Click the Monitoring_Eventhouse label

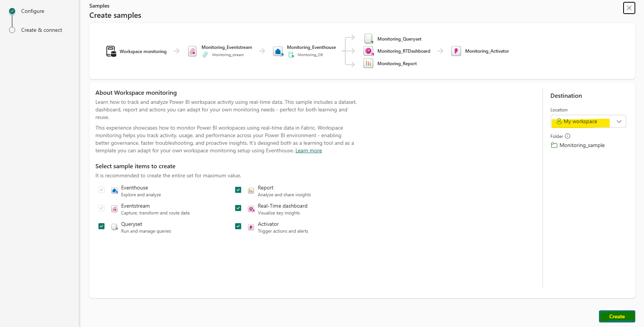pyautogui.click(x=311, y=47)
